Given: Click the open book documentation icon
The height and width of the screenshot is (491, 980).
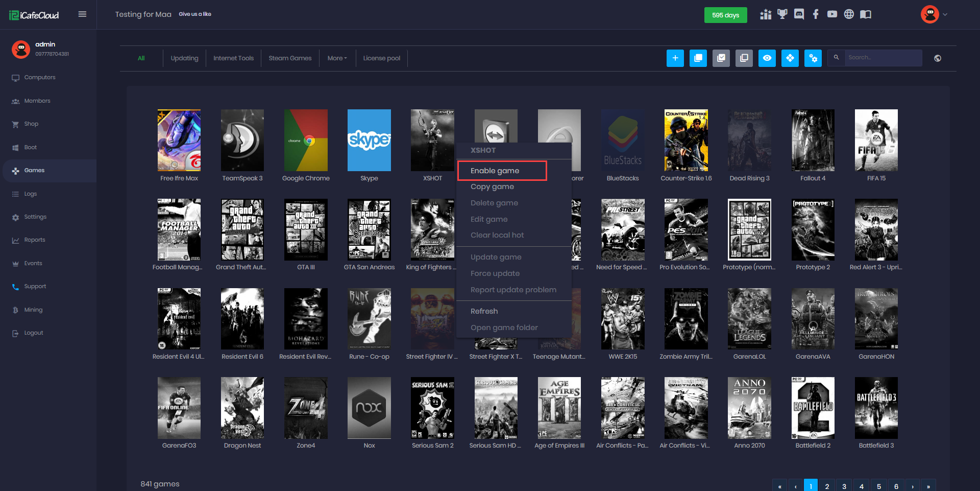Looking at the screenshot, I should pos(866,14).
